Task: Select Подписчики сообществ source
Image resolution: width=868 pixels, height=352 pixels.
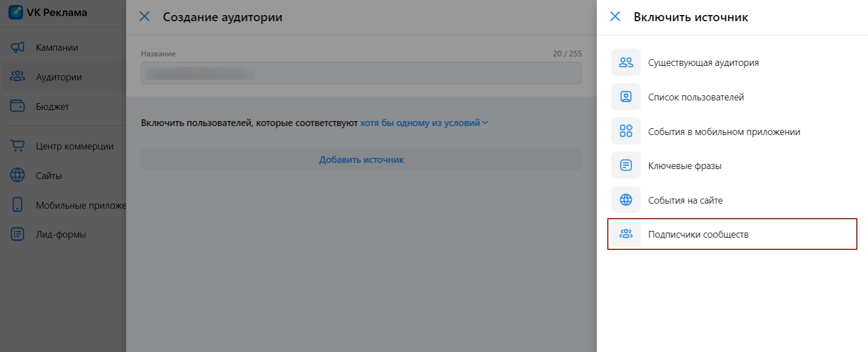Action: (698, 234)
